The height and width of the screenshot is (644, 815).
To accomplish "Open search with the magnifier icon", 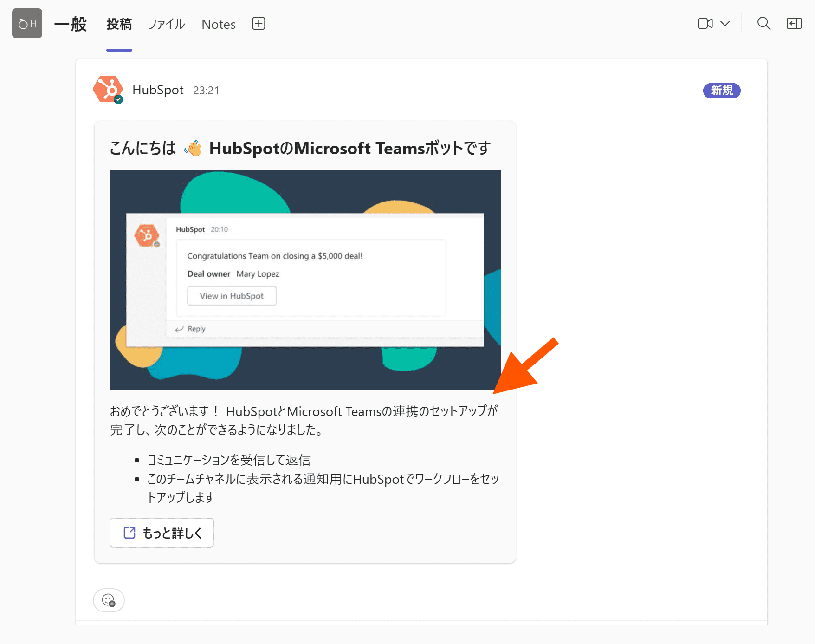I will [x=763, y=24].
